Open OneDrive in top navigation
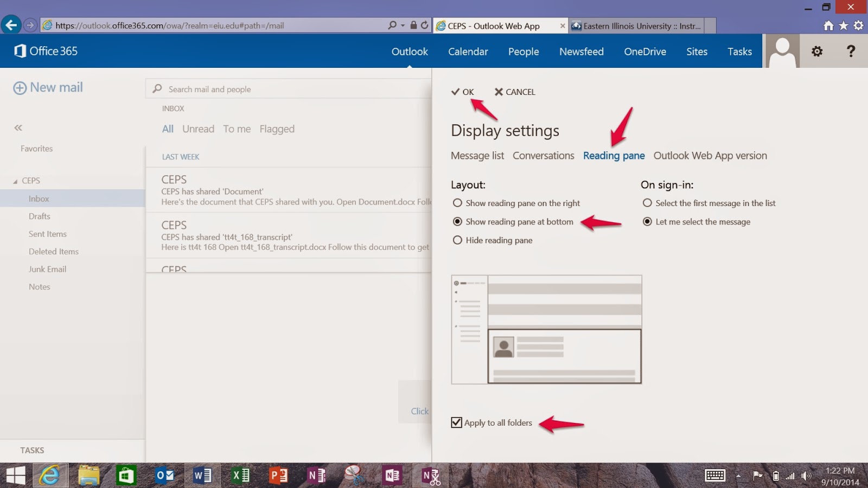The image size is (868, 488). (x=645, y=52)
